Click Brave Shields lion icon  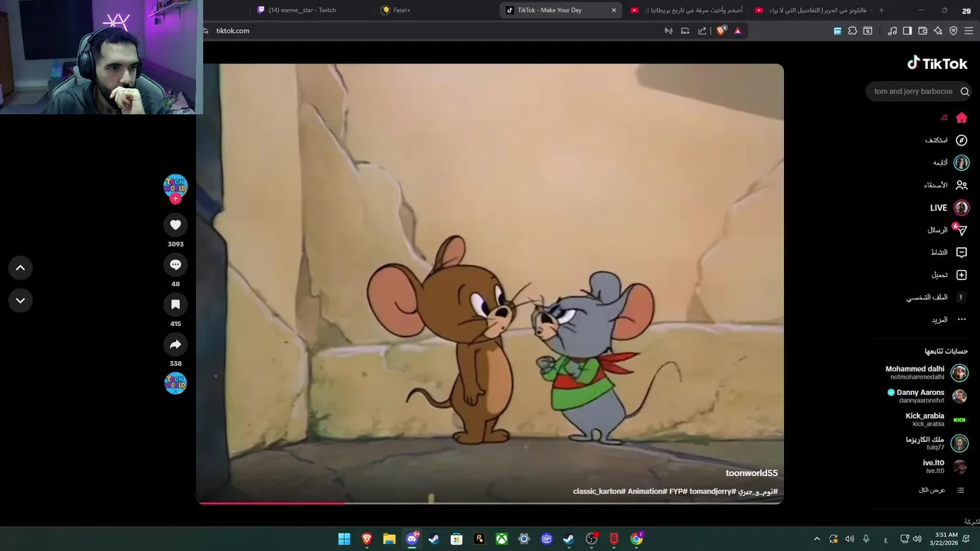click(x=720, y=31)
